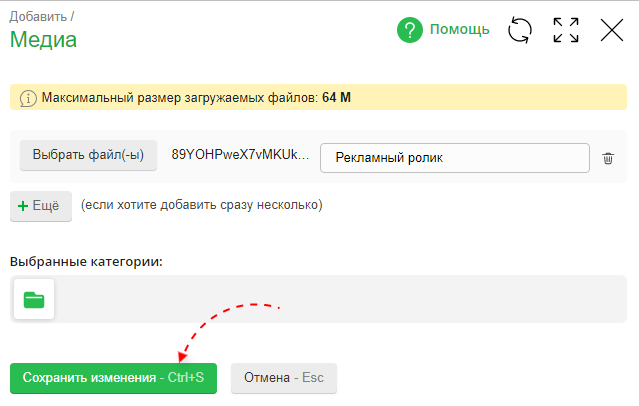Click the info icon in the yellow notice

[x=28, y=98]
